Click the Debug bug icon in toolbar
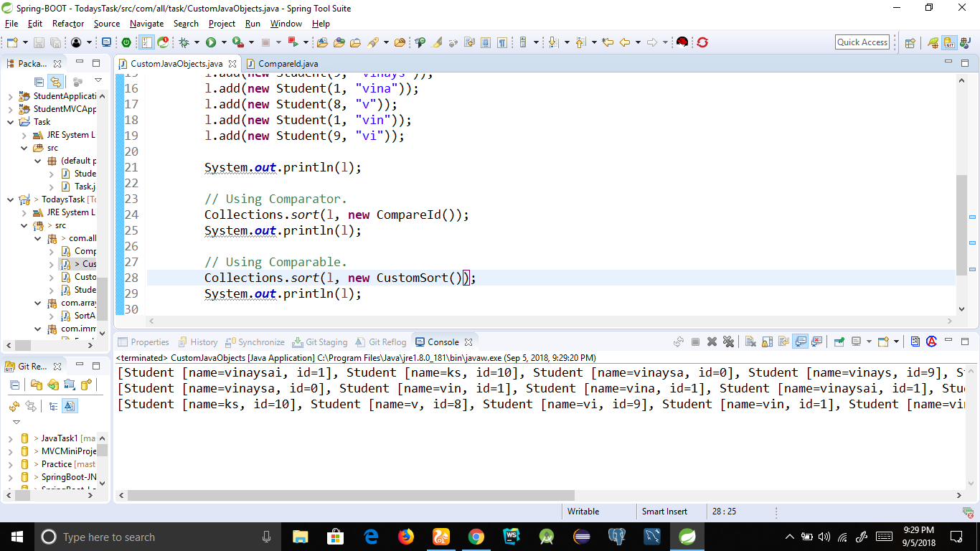The width and height of the screenshot is (980, 551). click(x=184, y=42)
